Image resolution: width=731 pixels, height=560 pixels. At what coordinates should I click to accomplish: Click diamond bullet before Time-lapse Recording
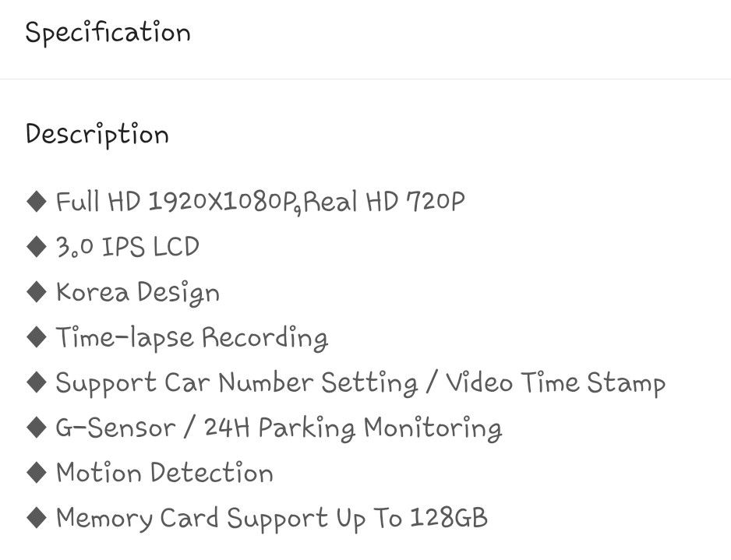[37, 337]
